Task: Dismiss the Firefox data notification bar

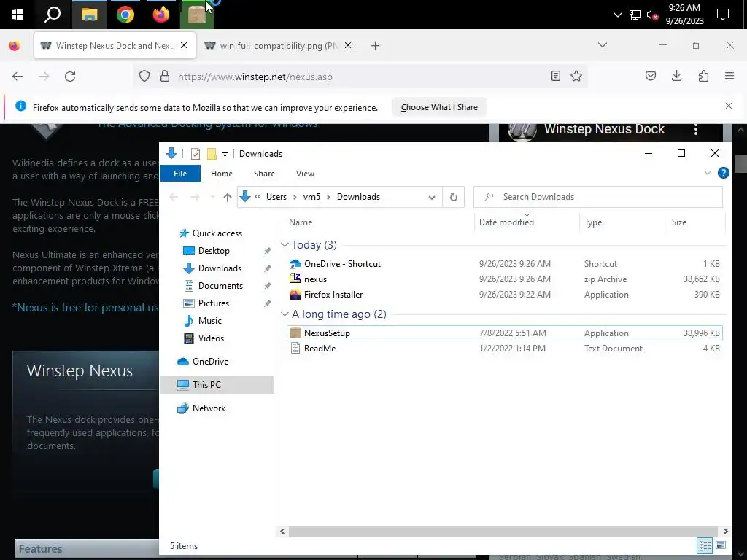Action: pos(729,106)
